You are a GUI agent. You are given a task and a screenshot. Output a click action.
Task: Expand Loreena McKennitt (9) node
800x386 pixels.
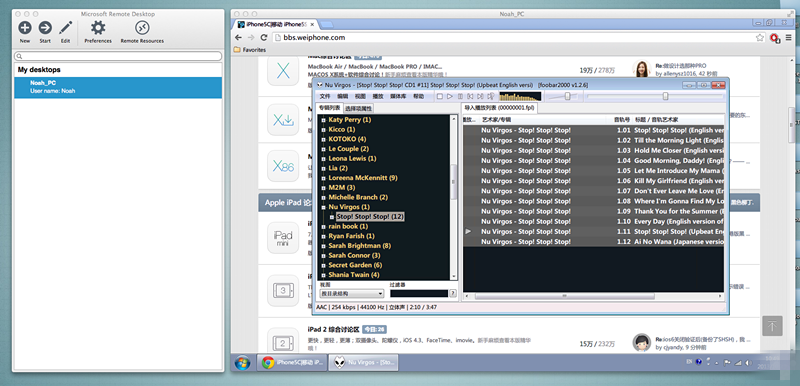[323, 178]
